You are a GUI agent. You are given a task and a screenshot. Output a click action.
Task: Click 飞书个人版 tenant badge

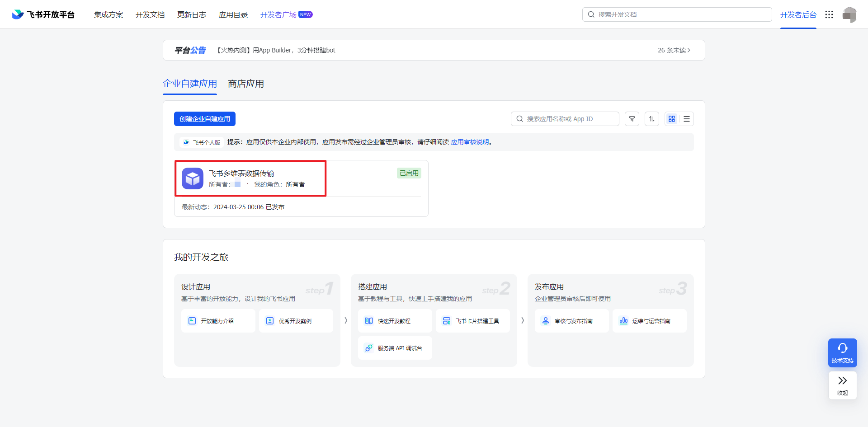pyautogui.click(x=202, y=142)
